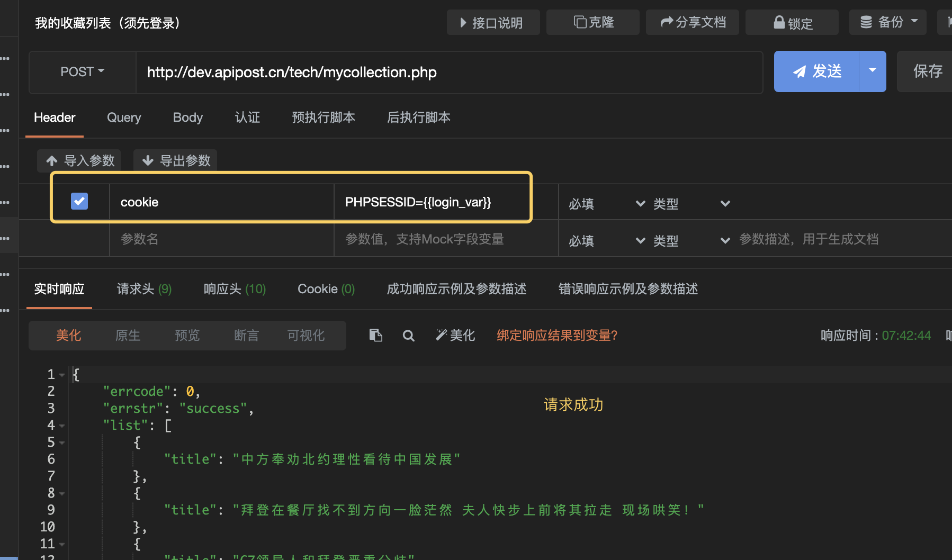Viewport: 952px width, 560px height.
Task: Switch to the Query tab
Action: (x=124, y=118)
